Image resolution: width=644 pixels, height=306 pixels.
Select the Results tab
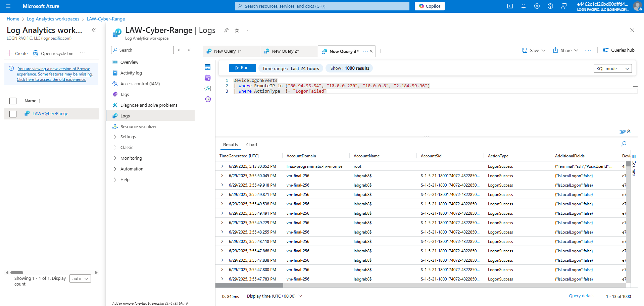click(x=231, y=145)
